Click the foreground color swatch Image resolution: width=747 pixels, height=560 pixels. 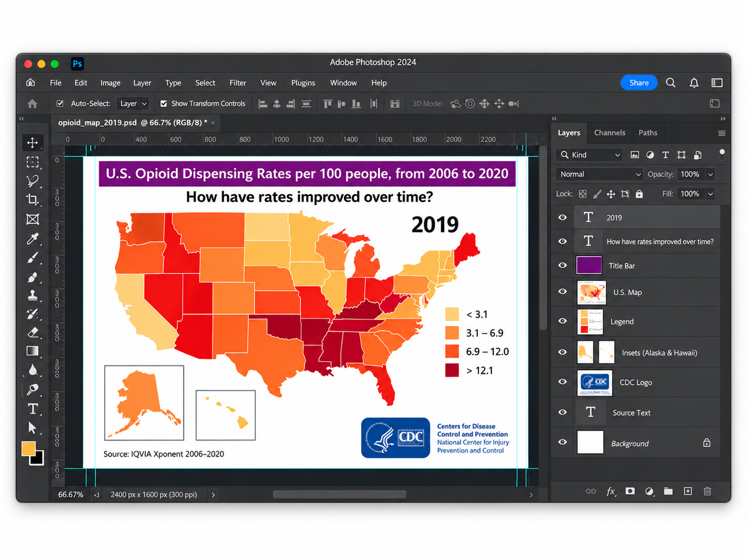[28, 449]
